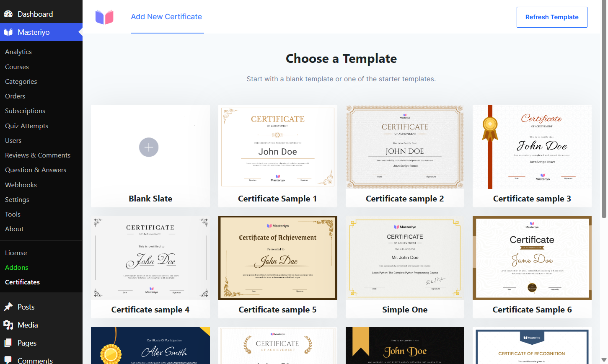
Task: Select Certificate sample 4 thumbnail
Action: click(x=150, y=258)
